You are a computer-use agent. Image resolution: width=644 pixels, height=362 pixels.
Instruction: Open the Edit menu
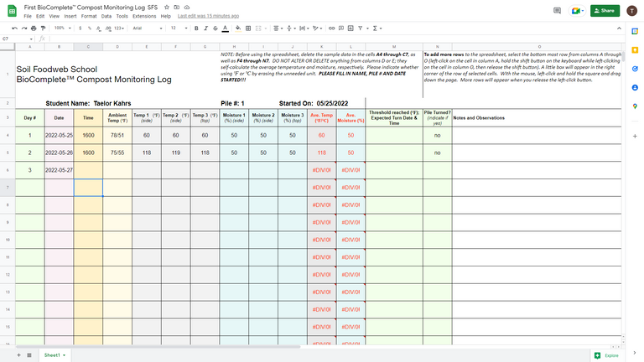click(x=40, y=16)
